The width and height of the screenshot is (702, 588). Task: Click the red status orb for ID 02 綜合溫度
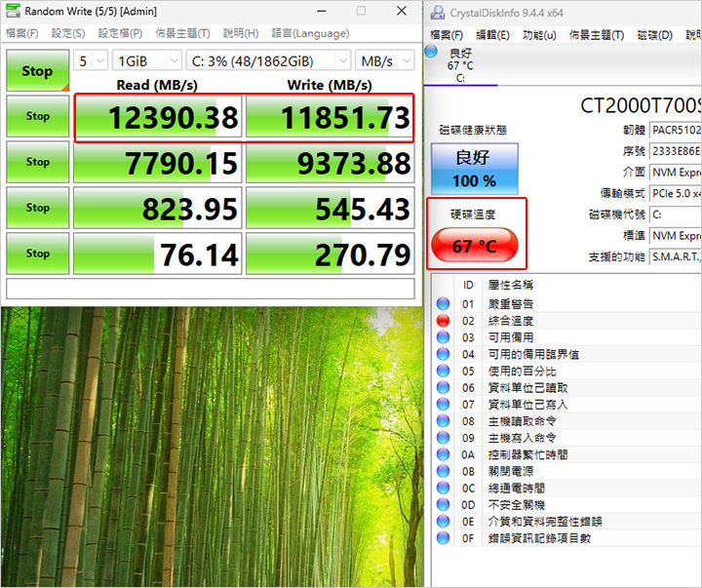point(443,321)
